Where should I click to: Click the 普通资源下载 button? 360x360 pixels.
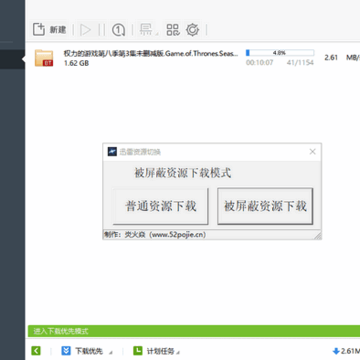[x=161, y=206]
